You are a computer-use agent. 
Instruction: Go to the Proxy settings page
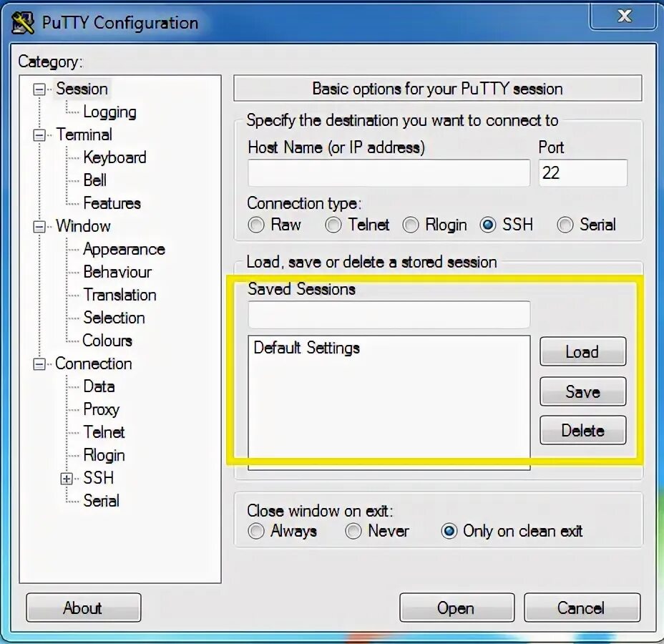tap(101, 409)
